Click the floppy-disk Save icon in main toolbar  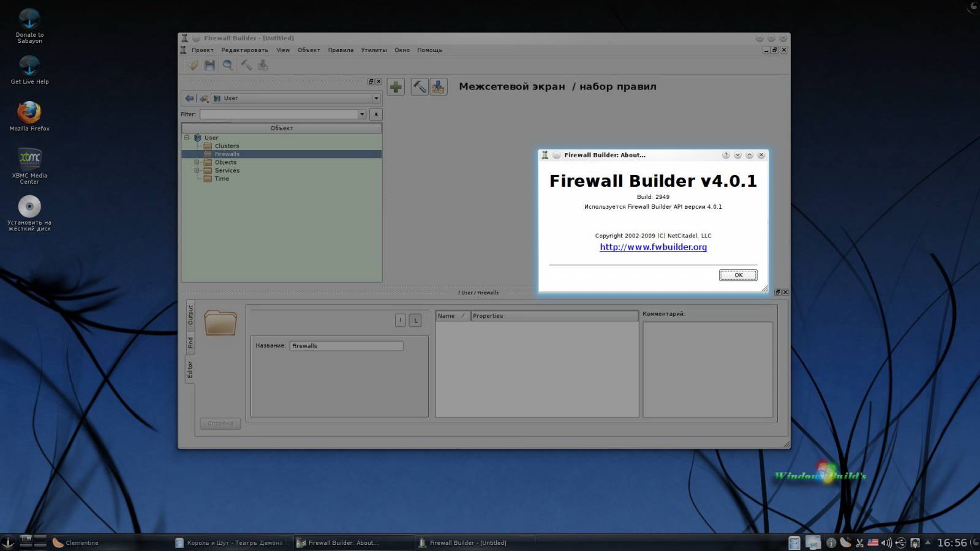[209, 65]
